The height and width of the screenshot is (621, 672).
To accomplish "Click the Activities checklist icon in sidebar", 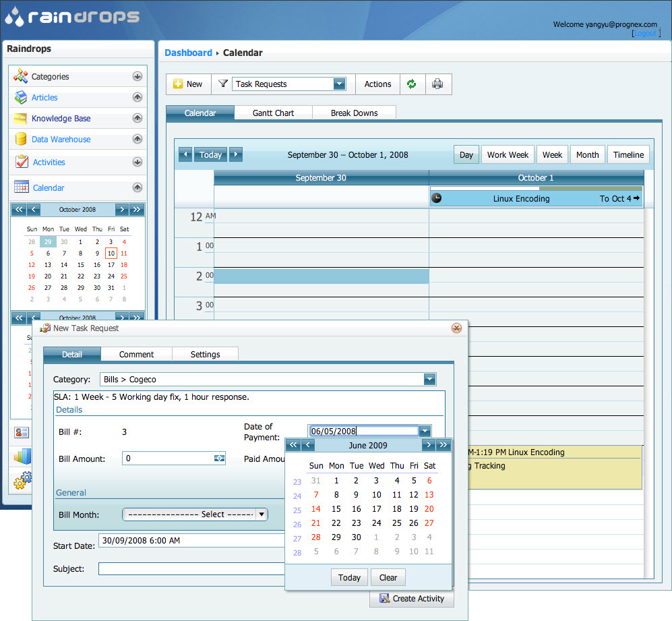I will point(21,162).
